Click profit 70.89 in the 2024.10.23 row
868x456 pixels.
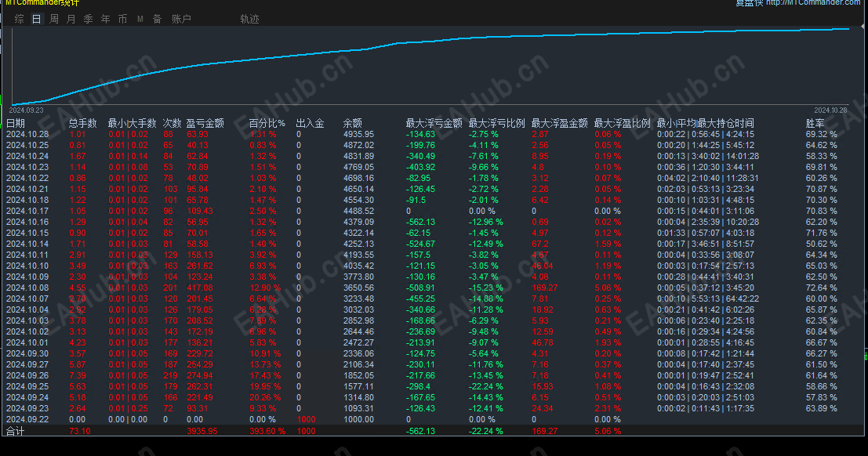tap(198, 167)
